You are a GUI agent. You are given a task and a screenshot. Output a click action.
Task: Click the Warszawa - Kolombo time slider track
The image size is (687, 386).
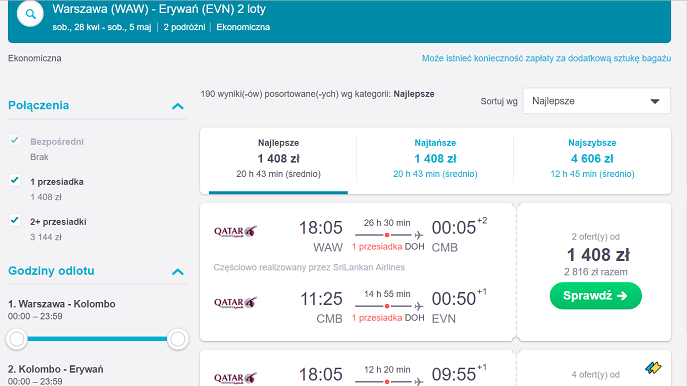(x=97, y=339)
